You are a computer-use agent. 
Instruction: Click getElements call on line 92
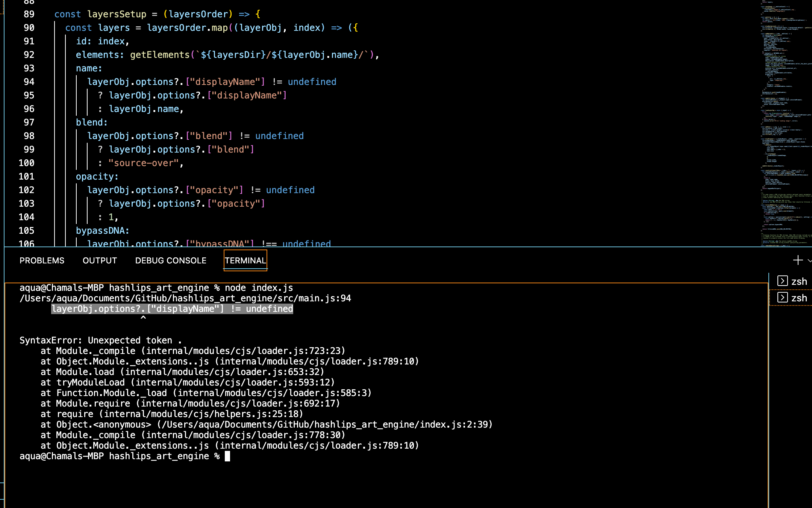[x=160, y=55]
